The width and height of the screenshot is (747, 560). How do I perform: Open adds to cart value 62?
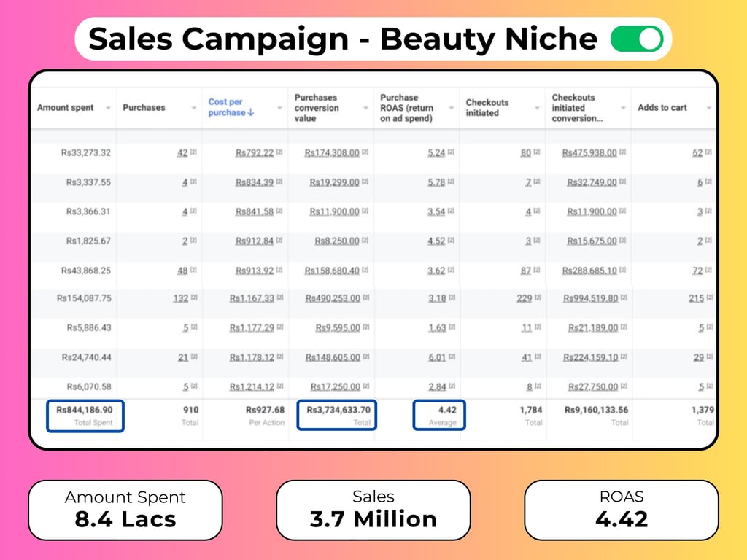697,153
